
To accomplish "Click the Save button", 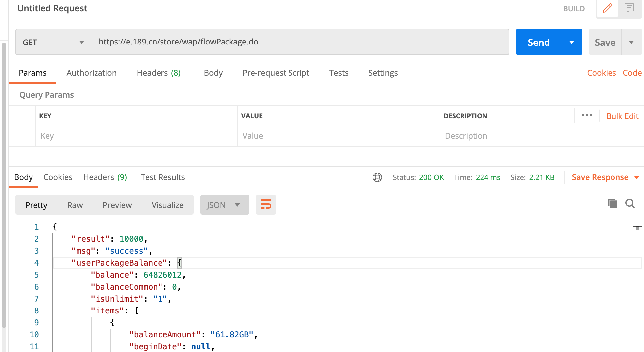I will tap(605, 42).
